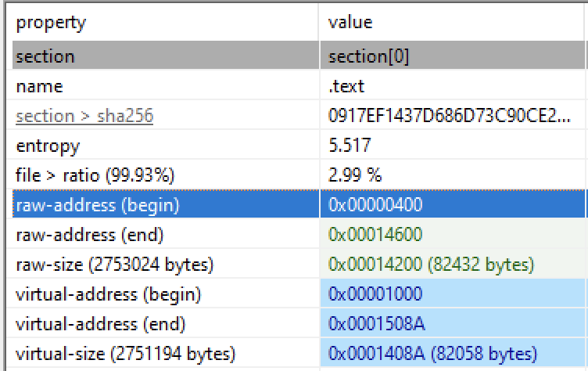
Task: Open the 'section > sha256' link
Action: coord(84,116)
